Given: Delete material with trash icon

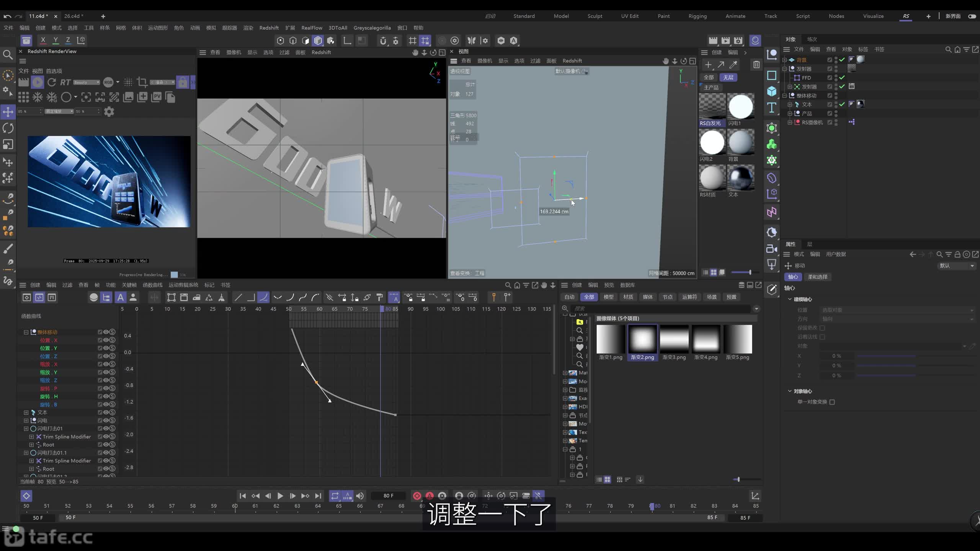Looking at the screenshot, I should pos(756,65).
